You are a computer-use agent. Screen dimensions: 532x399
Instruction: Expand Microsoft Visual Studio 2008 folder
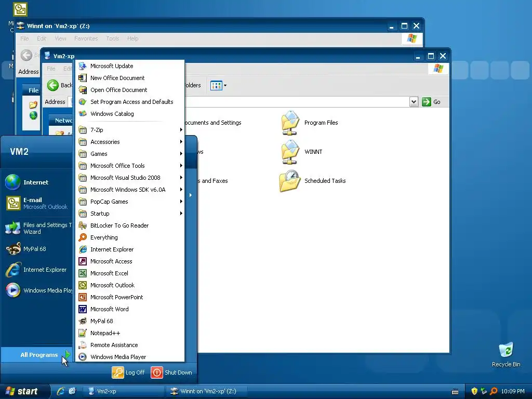point(130,178)
